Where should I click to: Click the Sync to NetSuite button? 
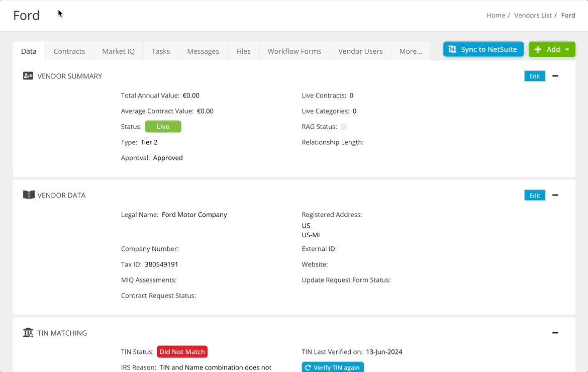coord(483,49)
